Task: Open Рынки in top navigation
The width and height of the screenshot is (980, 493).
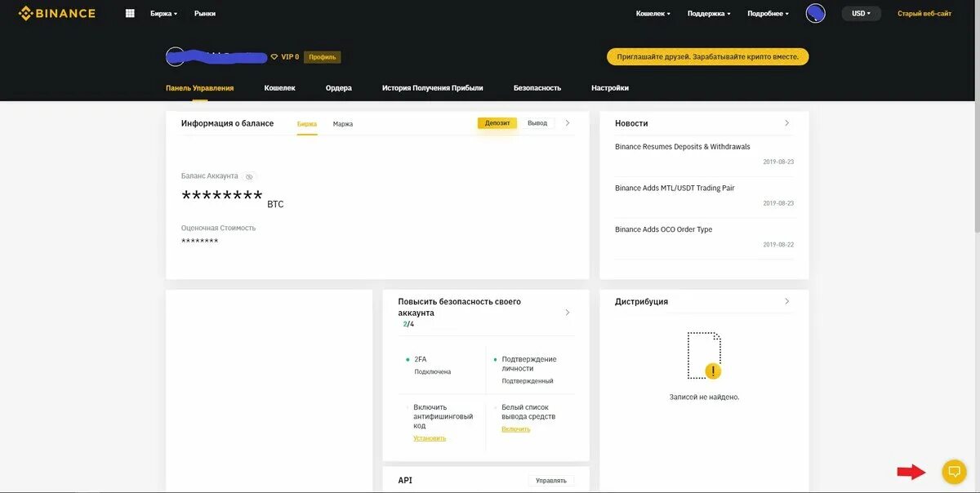Action: (205, 14)
